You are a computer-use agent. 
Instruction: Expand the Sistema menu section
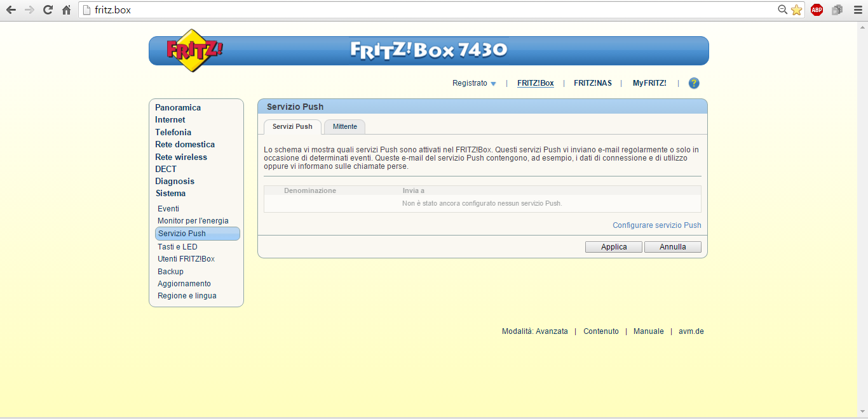(x=170, y=193)
